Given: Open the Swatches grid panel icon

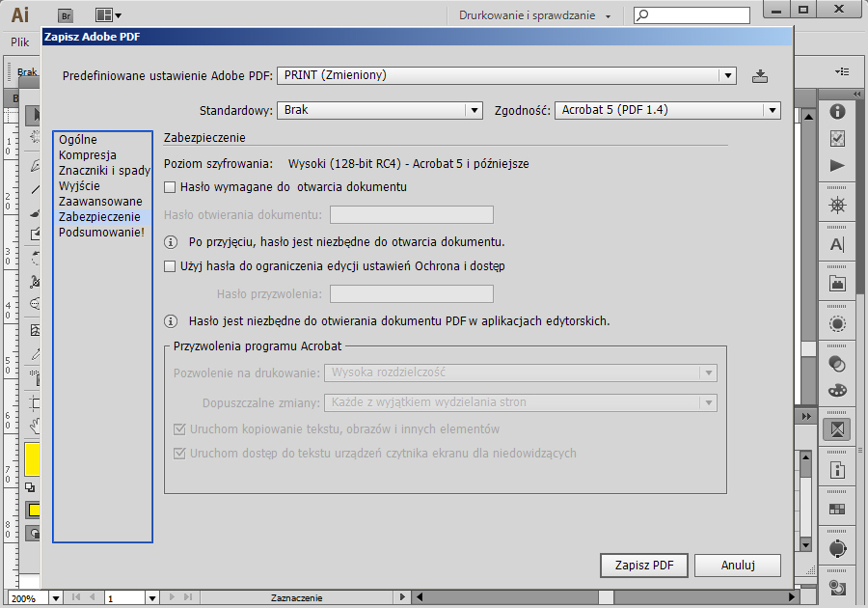Looking at the screenshot, I should click(837, 509).
